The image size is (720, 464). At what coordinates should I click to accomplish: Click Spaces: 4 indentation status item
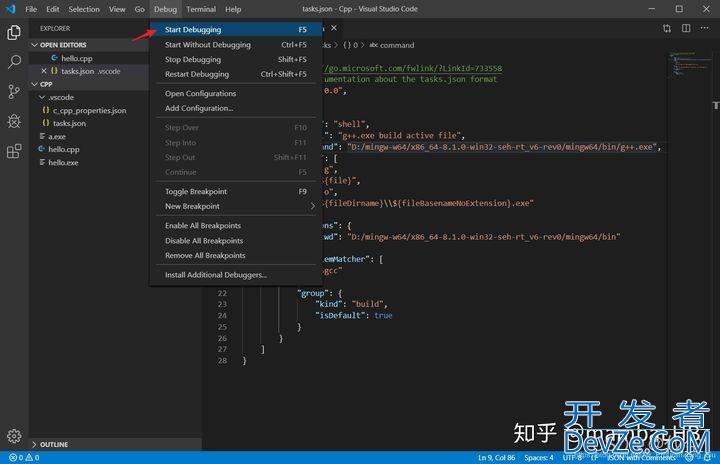tap(539, 458)
